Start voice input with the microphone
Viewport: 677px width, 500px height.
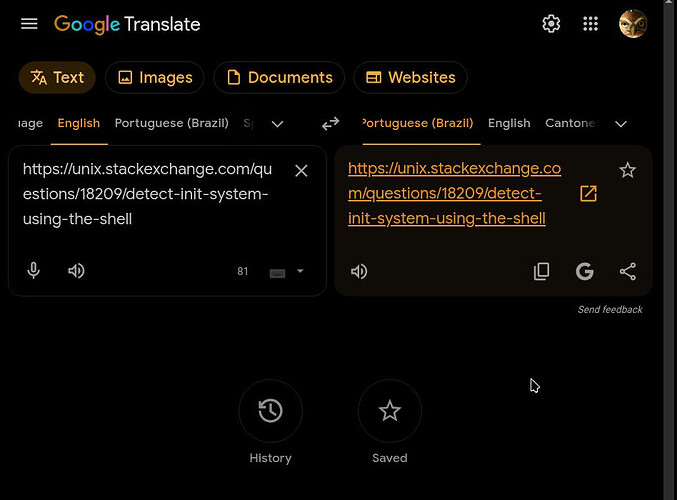[33, 271]
